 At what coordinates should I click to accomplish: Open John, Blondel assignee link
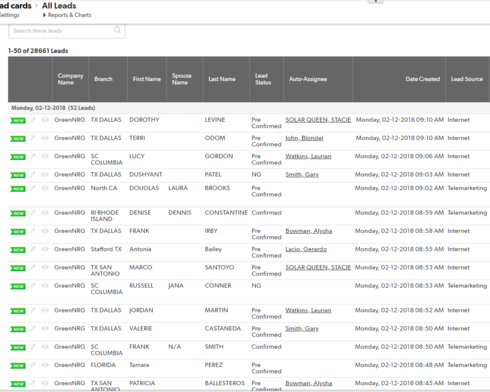304,138
